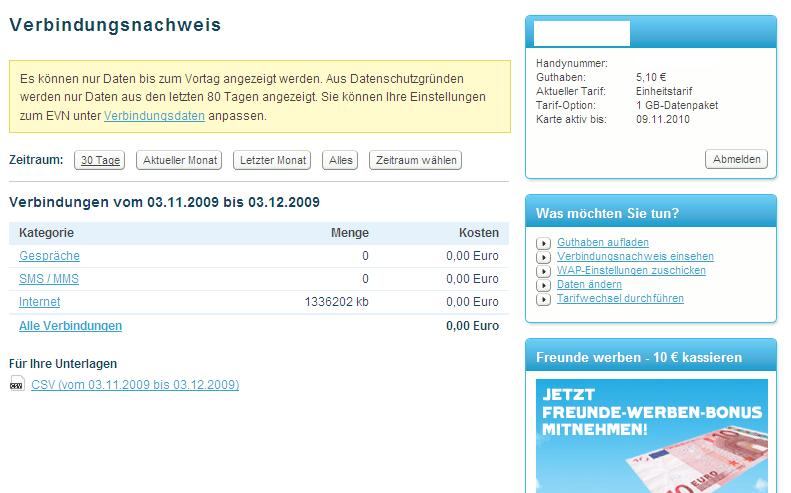
Task: Open the SMS / MMS category link
Action: click(49, 279)
